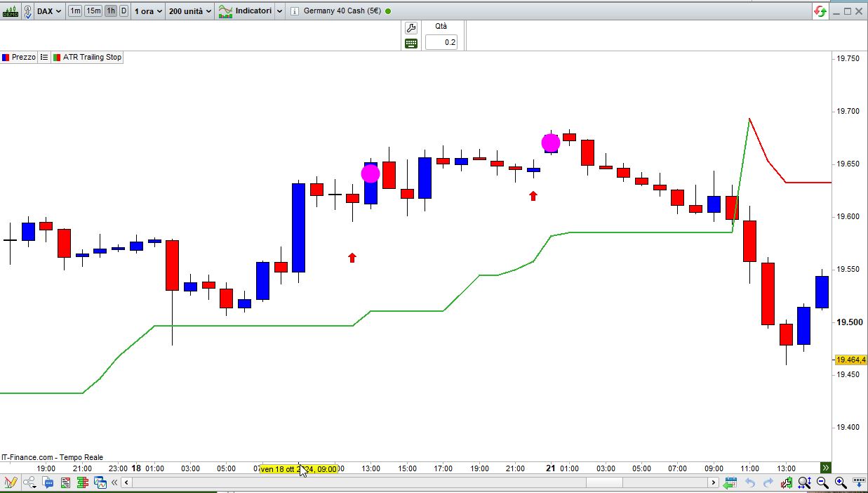Screen dimensions: 868x493
Task: Click the first magenta signal dot near 13:00
Action: [x=370, y=173]
